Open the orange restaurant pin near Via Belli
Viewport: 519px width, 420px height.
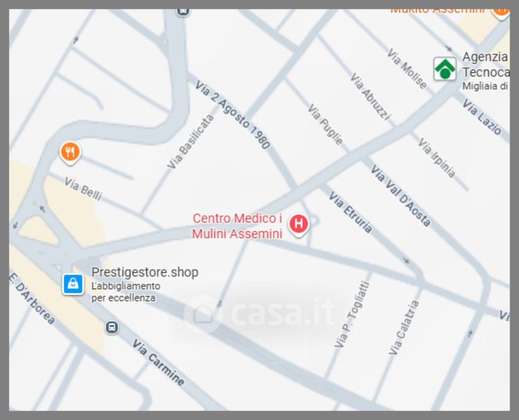70,153
